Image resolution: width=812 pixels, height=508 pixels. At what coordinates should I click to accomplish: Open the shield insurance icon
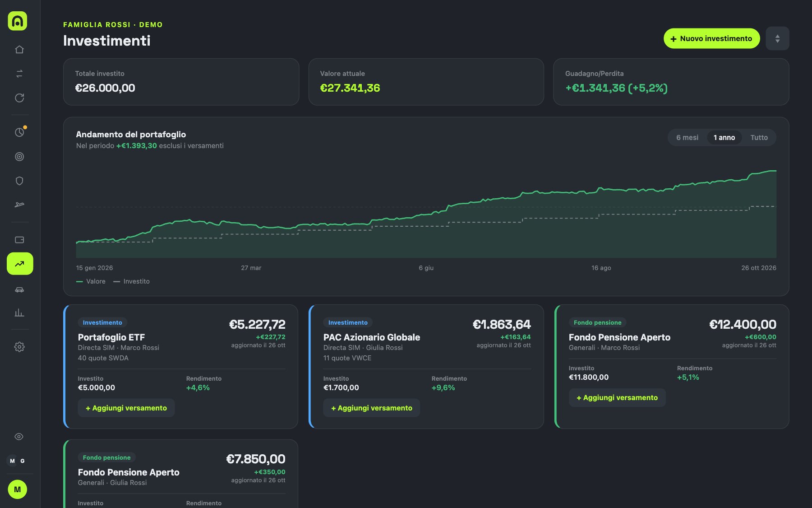[19, 181]
